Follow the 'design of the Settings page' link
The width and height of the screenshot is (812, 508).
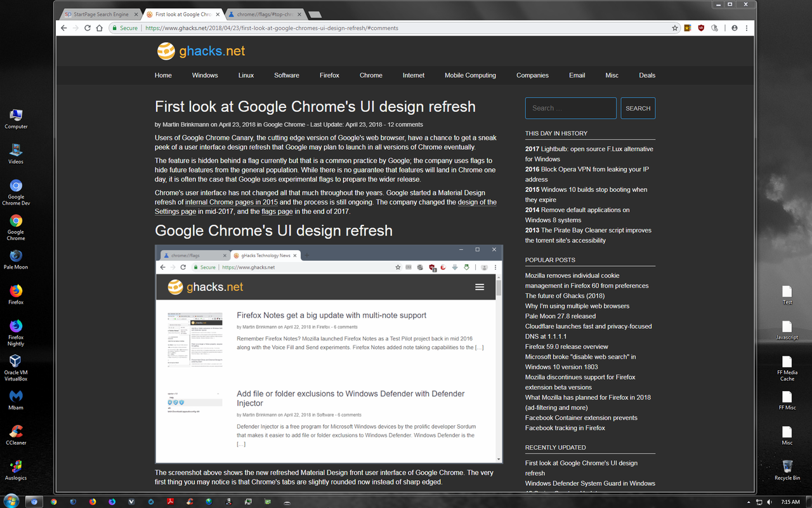477,202
